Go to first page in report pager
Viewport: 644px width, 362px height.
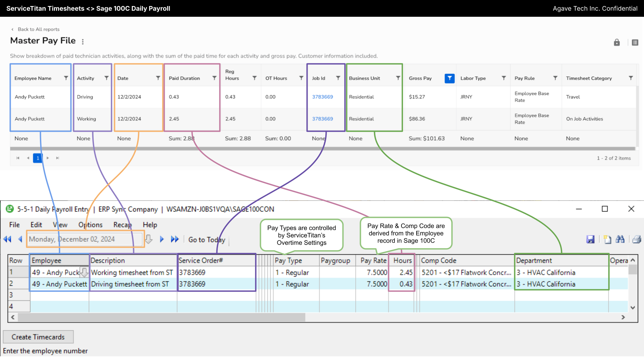18,158
